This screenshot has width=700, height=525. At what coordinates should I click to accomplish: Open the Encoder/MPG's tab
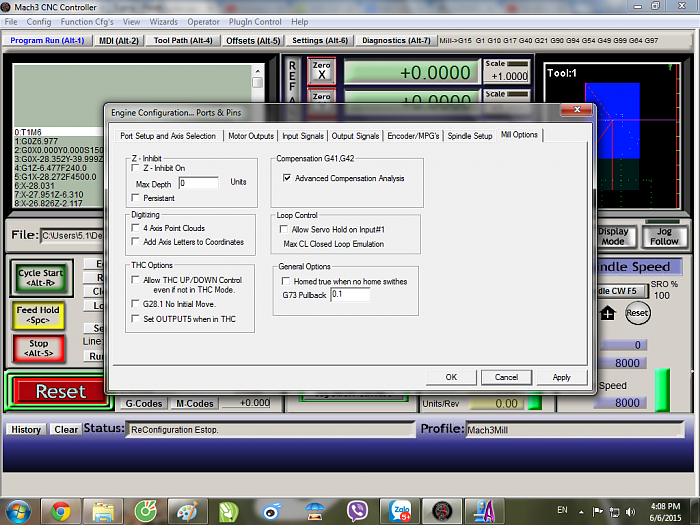coord(413,136)
